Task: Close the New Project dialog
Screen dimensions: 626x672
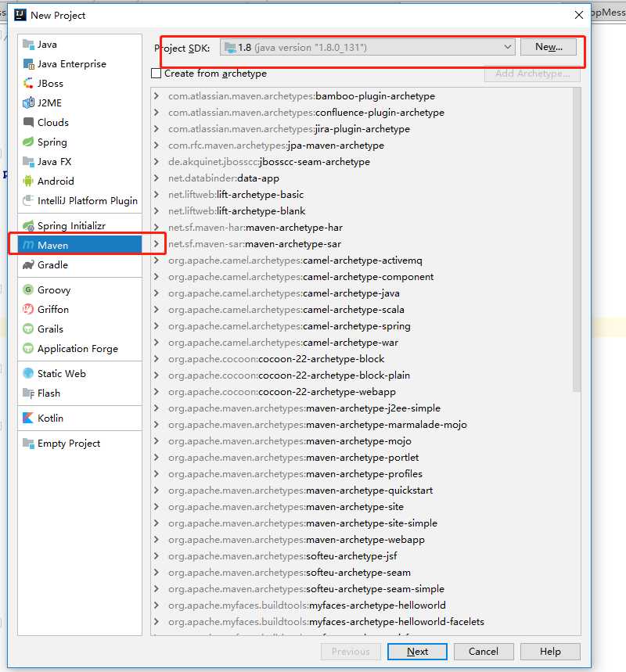Action: [x=579, y=15]
